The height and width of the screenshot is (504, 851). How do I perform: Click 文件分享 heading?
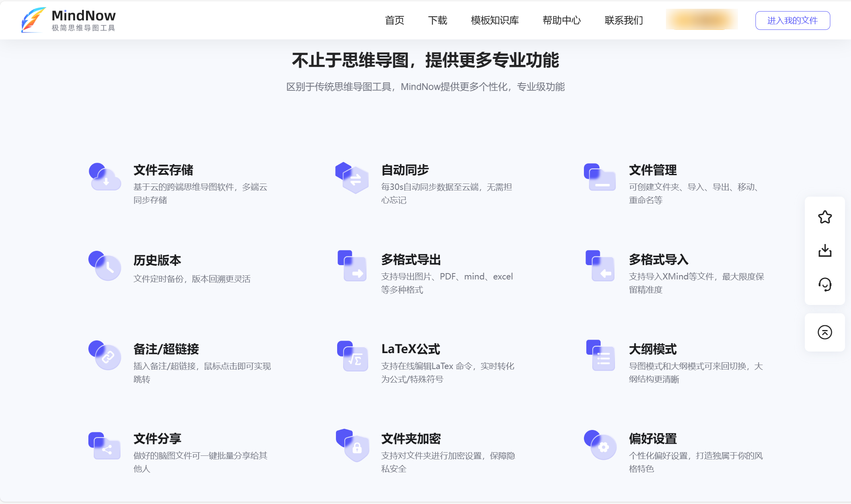click(x=157, y=439)
